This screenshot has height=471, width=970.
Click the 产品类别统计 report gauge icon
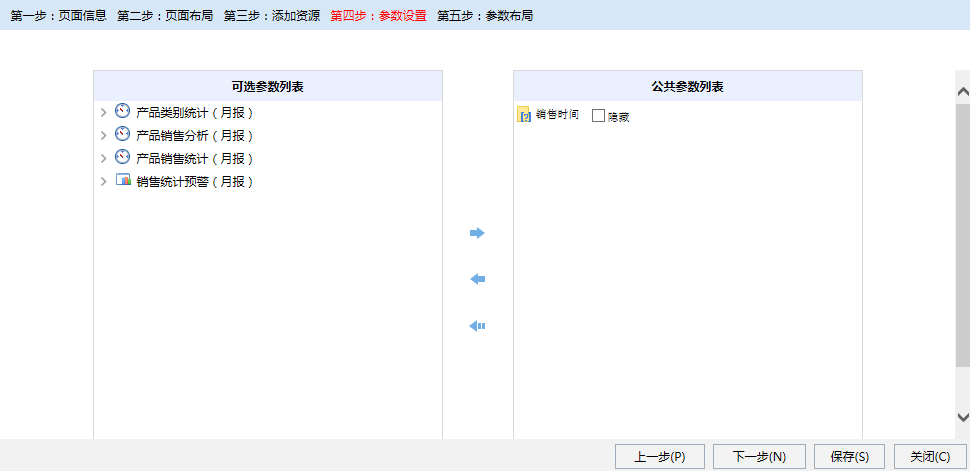[123, 111]
